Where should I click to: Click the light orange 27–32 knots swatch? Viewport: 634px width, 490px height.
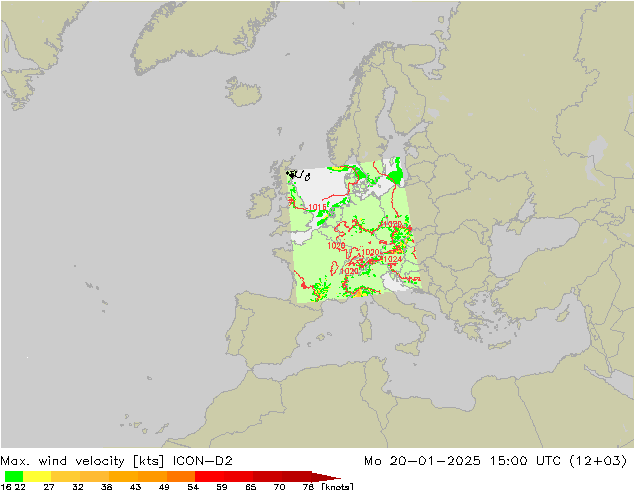coord(66,476)
